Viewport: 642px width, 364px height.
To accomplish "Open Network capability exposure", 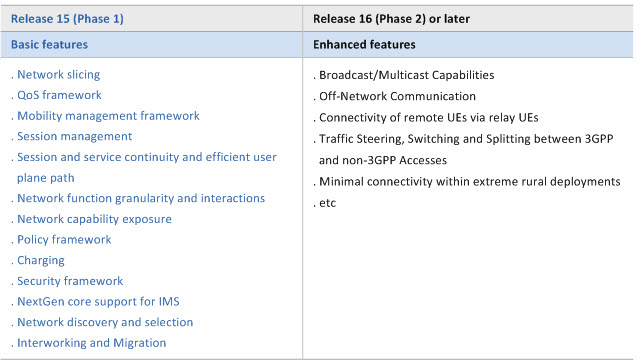I will [95, 219].
